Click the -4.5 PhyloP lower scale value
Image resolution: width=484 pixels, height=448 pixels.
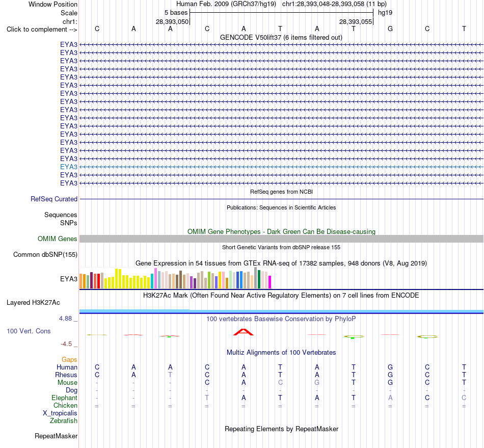[x=66, y=344]
